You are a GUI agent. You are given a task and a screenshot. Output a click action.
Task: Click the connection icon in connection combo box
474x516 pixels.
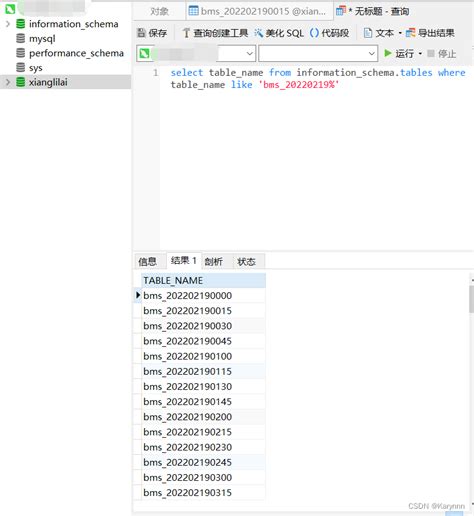coord(145,53)
